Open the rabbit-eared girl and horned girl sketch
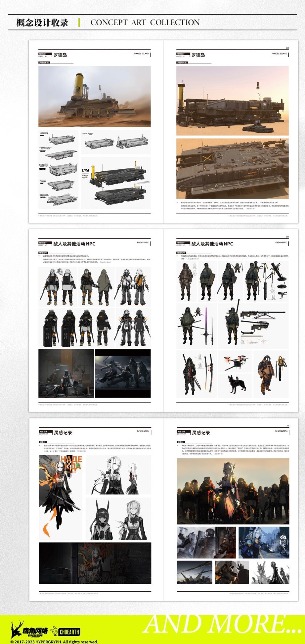 (x=118, y=519)
